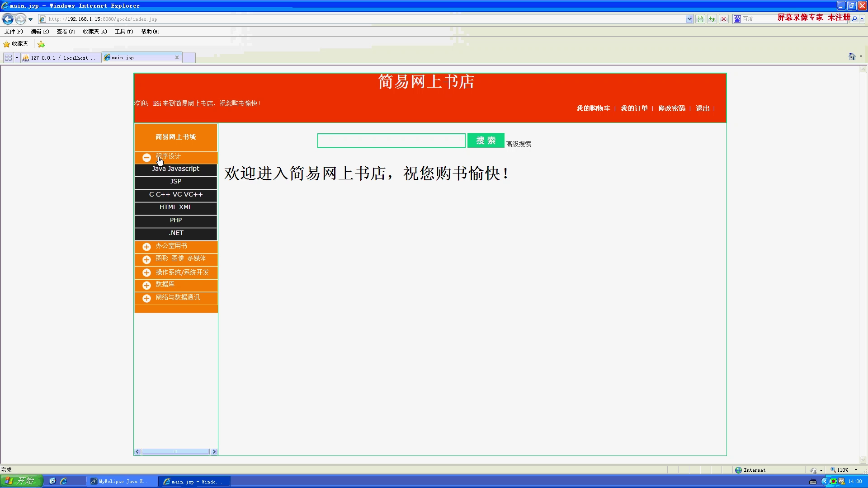
Task: Select the .NET subcategory
Action: coord(176,233)
